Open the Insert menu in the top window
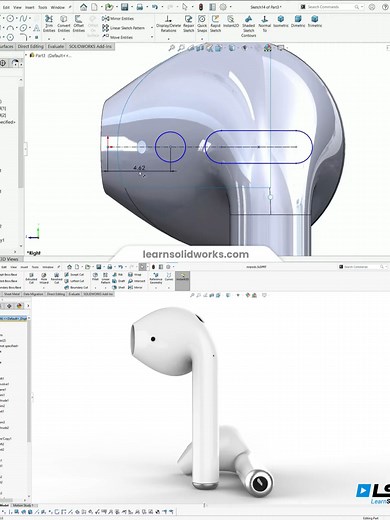 click(30, 7)
